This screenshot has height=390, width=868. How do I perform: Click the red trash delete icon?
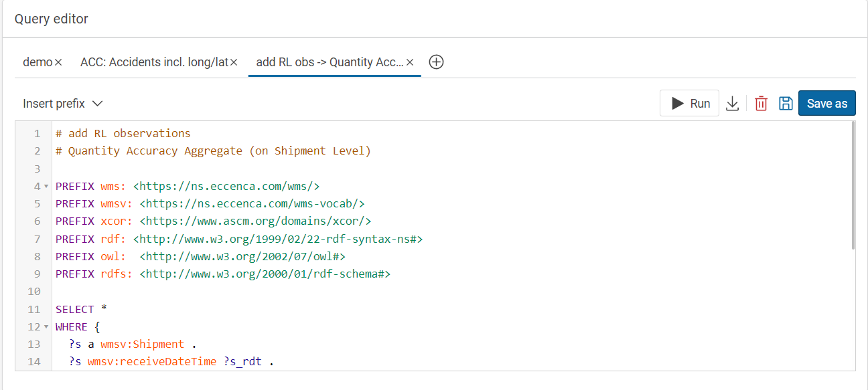[761, 104]
